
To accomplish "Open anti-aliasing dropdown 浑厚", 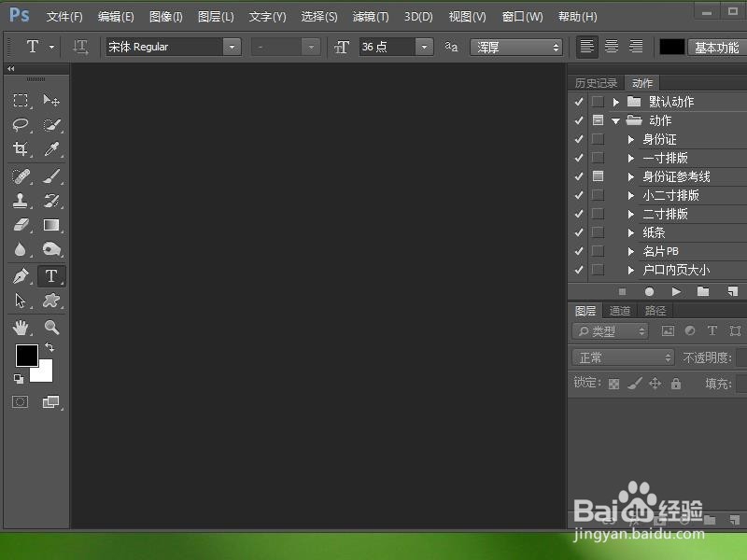I will click(x=516, y=48).
